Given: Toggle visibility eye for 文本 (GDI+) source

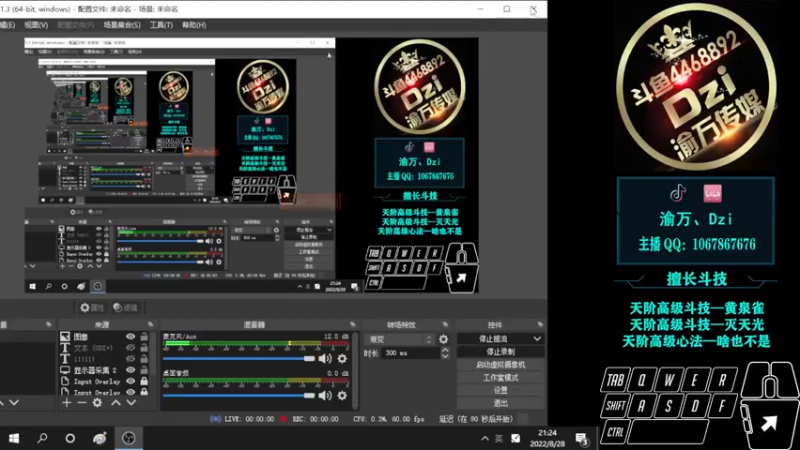Looking at the screenshot, I should pos(131,348).
